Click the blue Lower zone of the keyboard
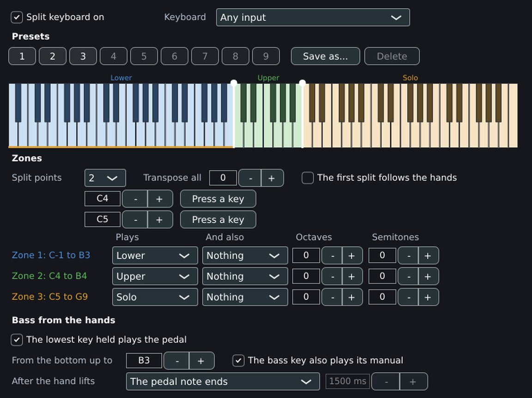Image resolution: width=532 pixels, height=398 pixels. [x=121, y=115]
